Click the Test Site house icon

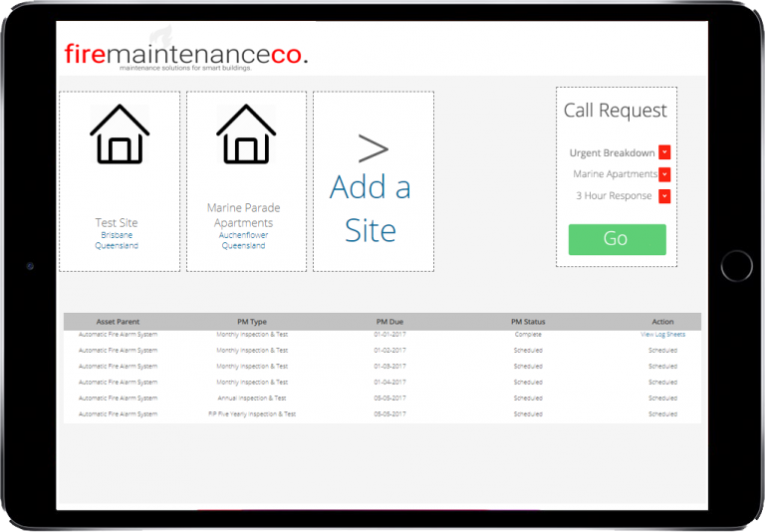pos(120,134)
